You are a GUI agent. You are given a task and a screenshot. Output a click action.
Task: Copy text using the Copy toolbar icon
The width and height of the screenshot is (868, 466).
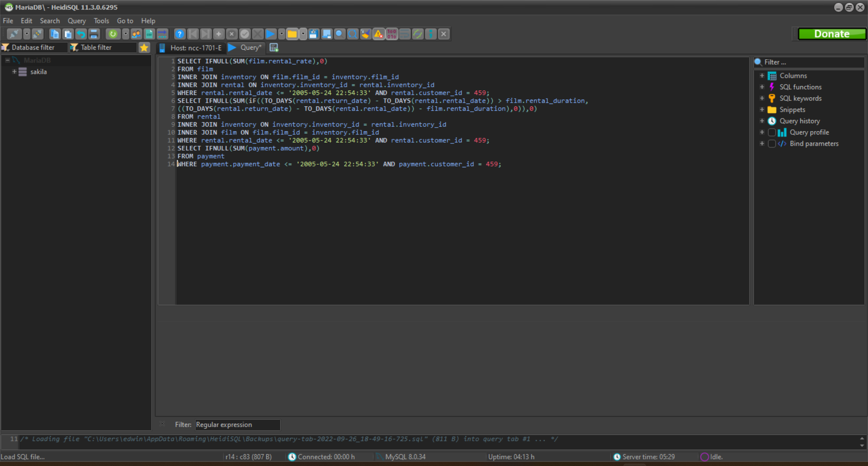(54, 34)
